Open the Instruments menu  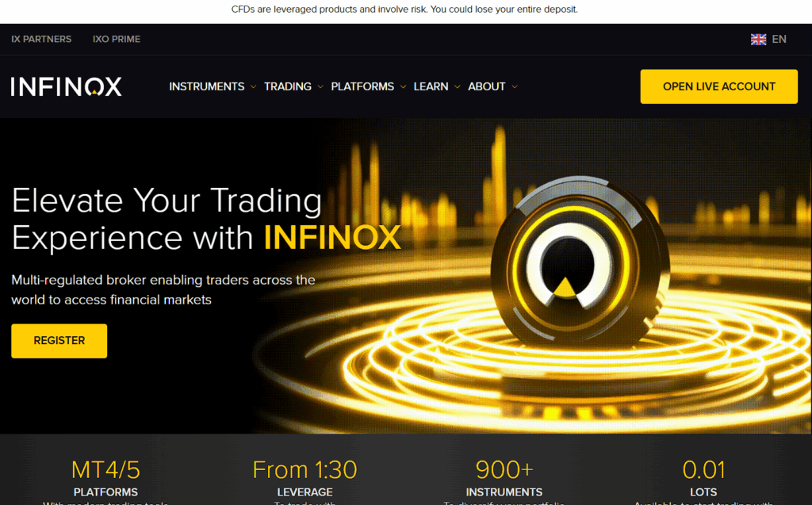(x=207, y=86)
